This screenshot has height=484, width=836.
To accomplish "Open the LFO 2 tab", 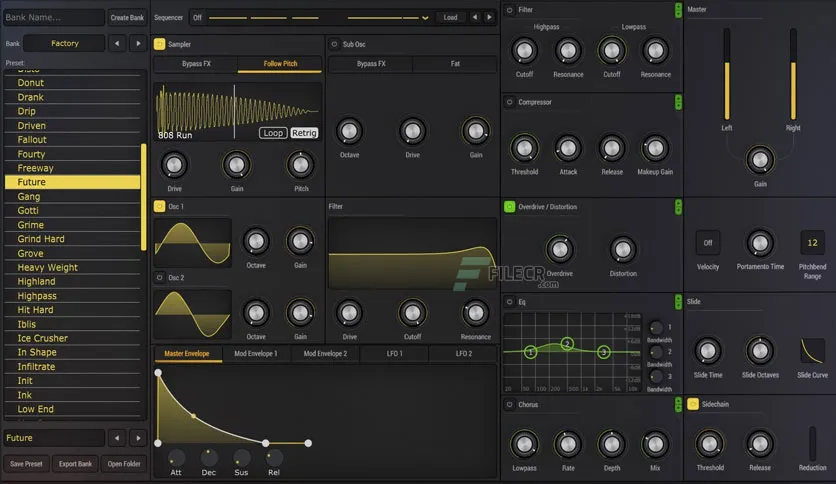I will (x=463, y=354).
